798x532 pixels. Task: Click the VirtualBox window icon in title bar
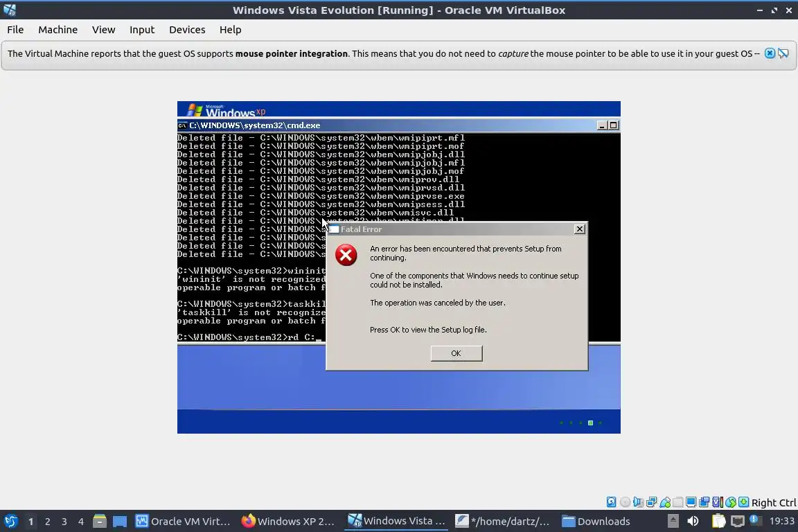10,10
